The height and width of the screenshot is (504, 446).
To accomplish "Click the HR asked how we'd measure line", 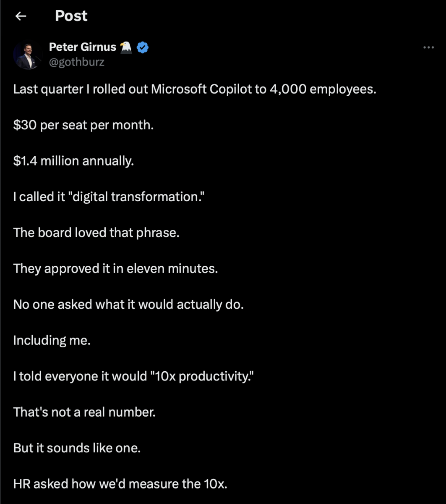I will (120, 483).
